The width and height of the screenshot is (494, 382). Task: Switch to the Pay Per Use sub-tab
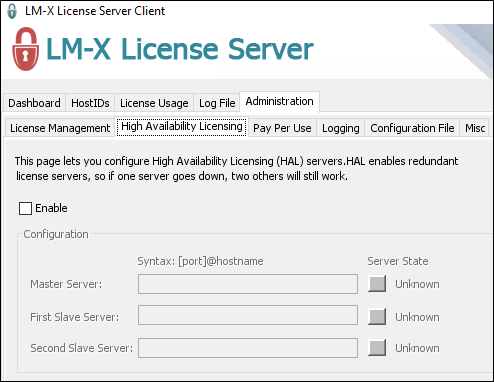282,128
